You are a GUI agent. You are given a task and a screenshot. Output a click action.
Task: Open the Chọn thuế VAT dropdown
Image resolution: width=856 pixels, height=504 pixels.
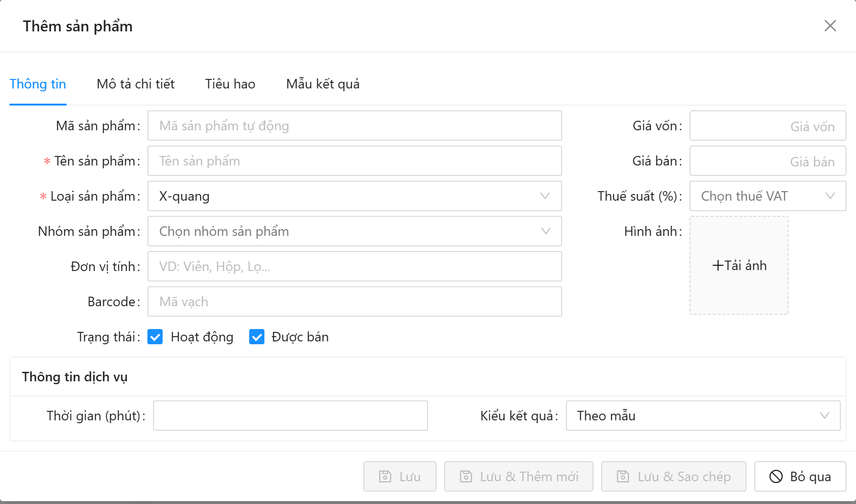tap(768, 196)
